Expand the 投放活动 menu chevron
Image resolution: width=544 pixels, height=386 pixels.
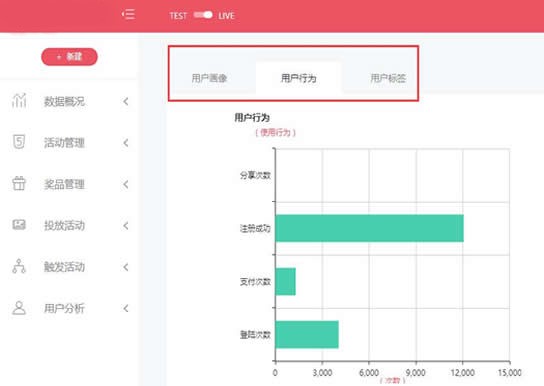coord(126,225)
